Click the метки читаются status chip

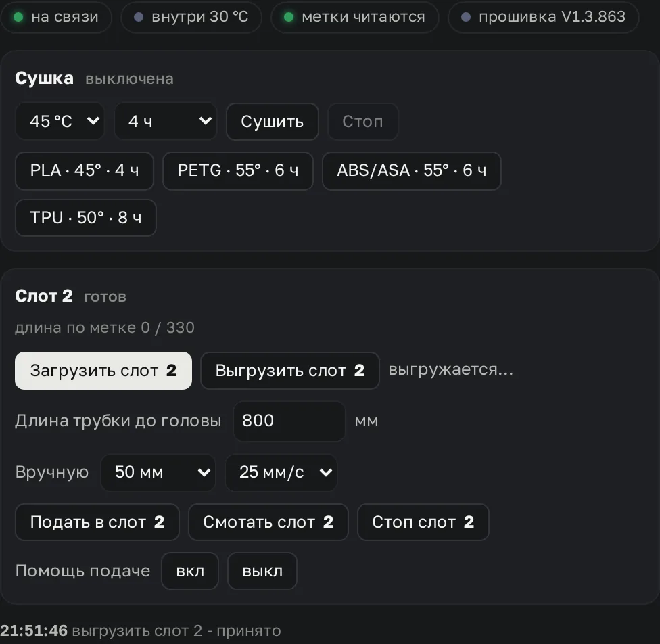pyautogui.click(x=355, y=17)
